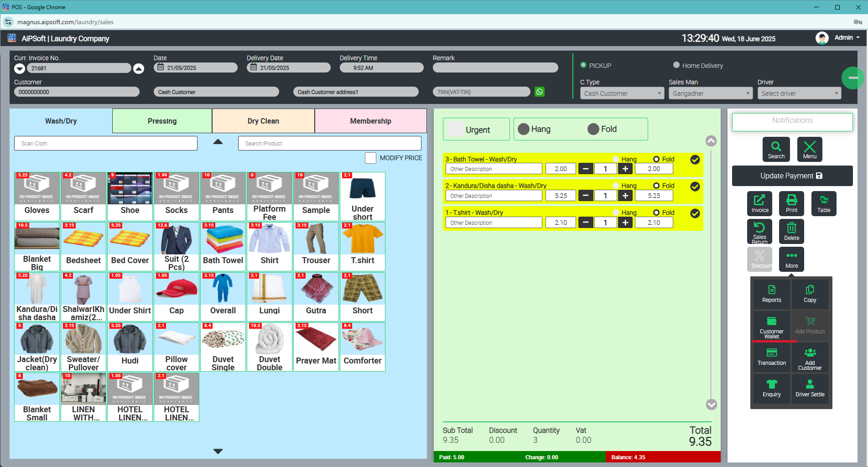Decrease Bath Towel quantity with minus
This screenshot has height=467, width=868.
(x=586, y=169)
